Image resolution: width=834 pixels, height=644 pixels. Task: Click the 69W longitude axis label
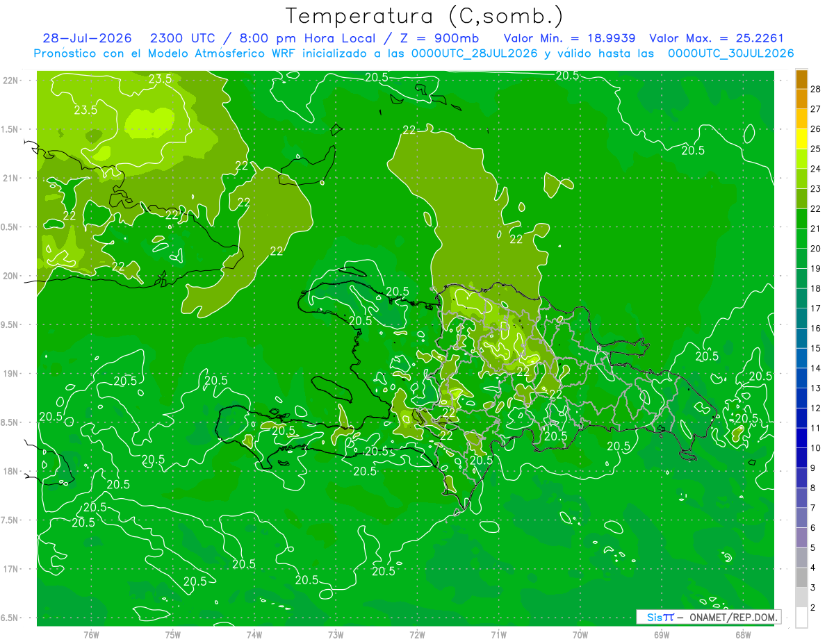pos(662,635)
